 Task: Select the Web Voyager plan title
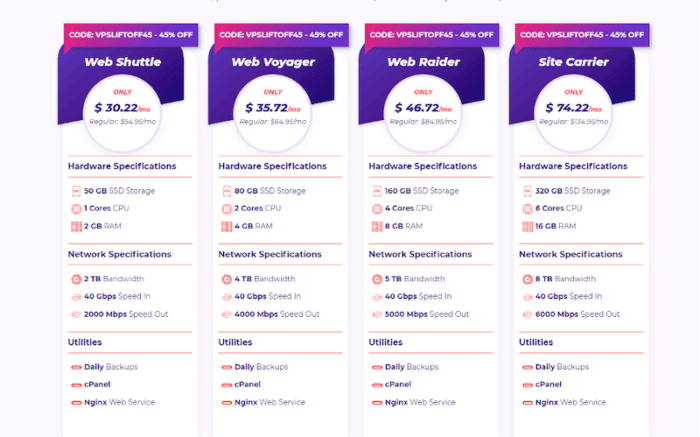pos(272,62)
